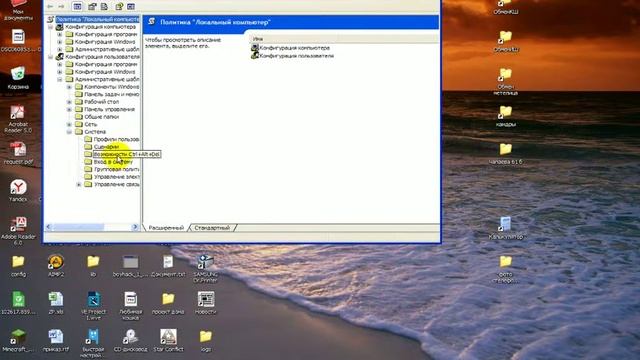Select the Сценарии folder in tree
640x360 pixels.
[x=107, y=147]
